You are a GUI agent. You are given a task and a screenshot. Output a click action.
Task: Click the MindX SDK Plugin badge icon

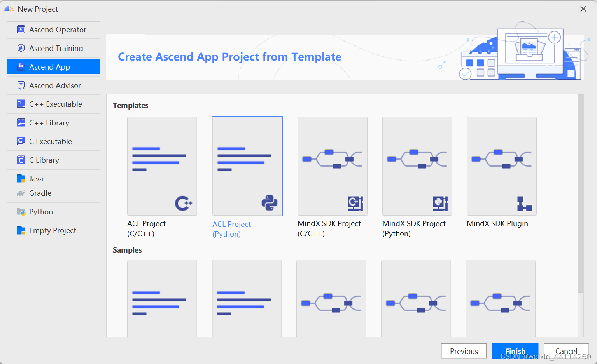pyautogui.click(x=524, y=204)
